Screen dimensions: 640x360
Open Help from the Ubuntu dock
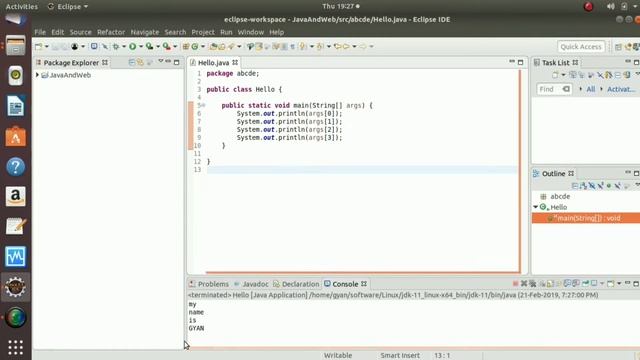pos(16,167)
